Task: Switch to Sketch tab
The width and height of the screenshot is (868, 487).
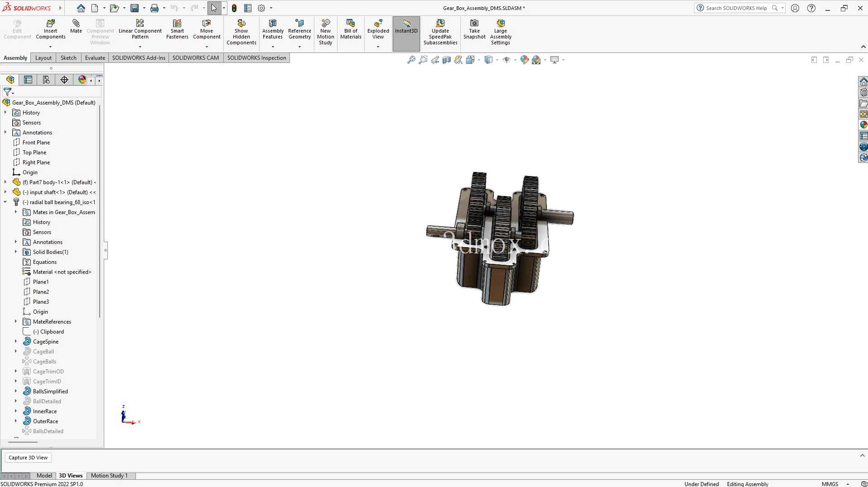Action: 68,58
